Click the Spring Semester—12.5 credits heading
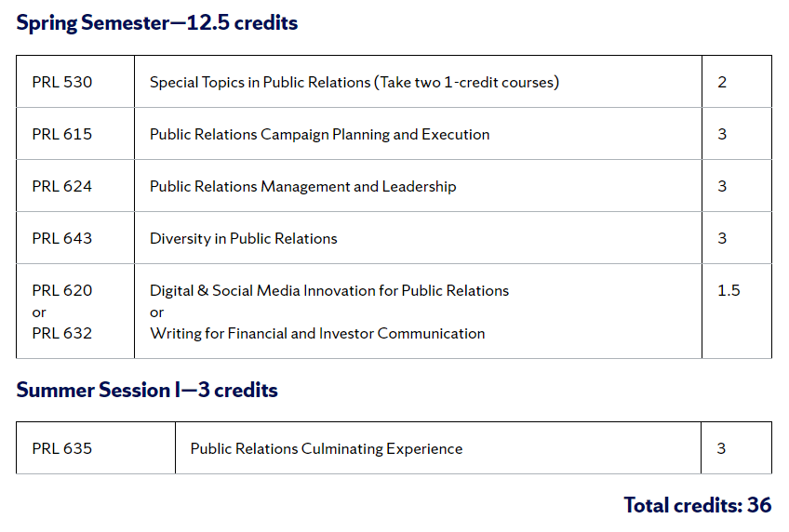789x532 pixels. coord(156,23)
